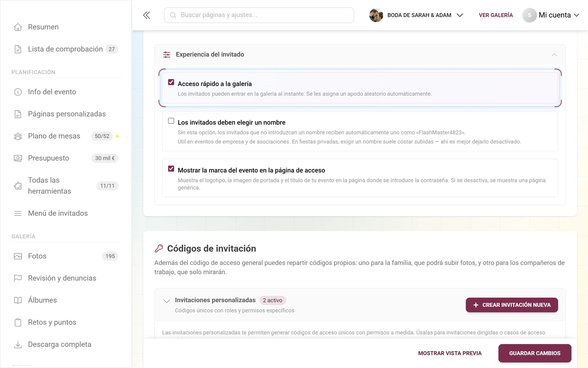Viewport: 588px width, 368px height.
Task: Click the plus icon in Crear invitación nueva
Action: (x=476, y=305)
